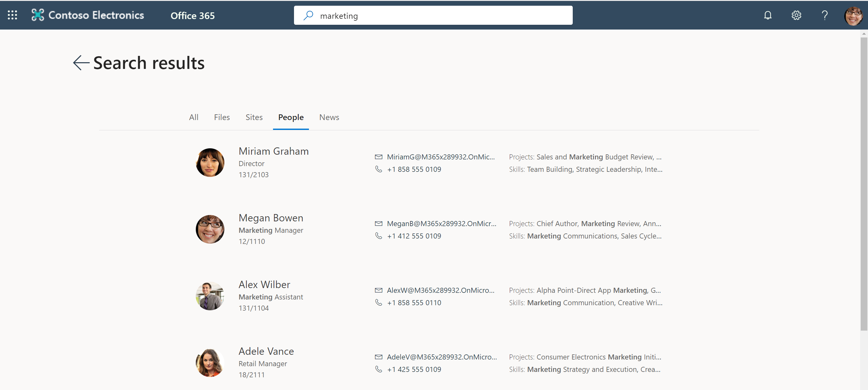868x390 pixels.
Task: Click the Marketing Manager title
Action: click(271, 230)
